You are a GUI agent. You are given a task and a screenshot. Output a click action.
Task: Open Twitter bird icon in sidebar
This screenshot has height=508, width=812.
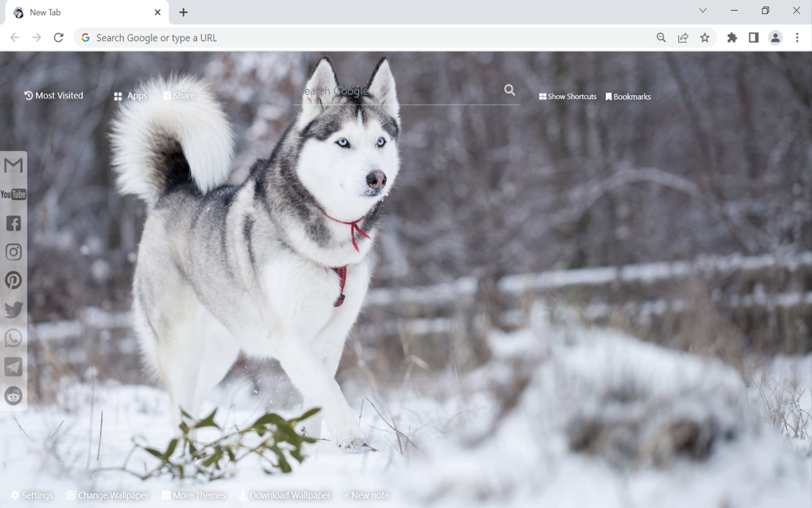tap(13, 309)
